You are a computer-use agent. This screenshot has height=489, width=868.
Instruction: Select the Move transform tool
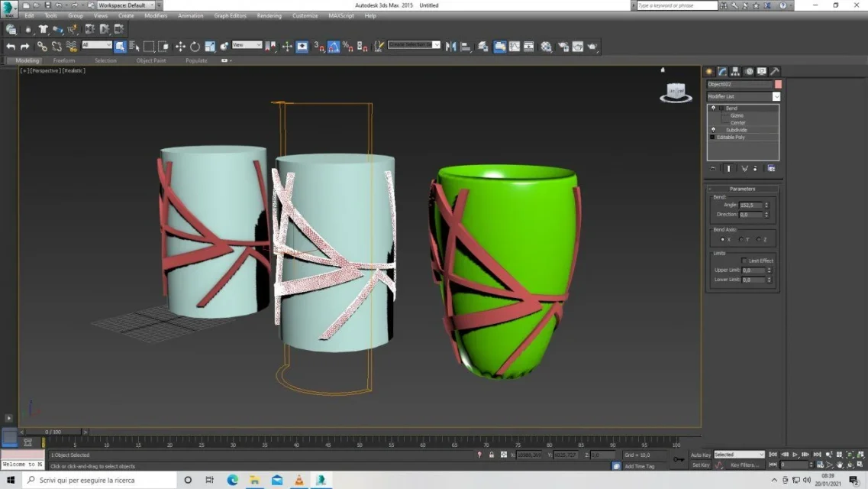(x=180, y=47)
